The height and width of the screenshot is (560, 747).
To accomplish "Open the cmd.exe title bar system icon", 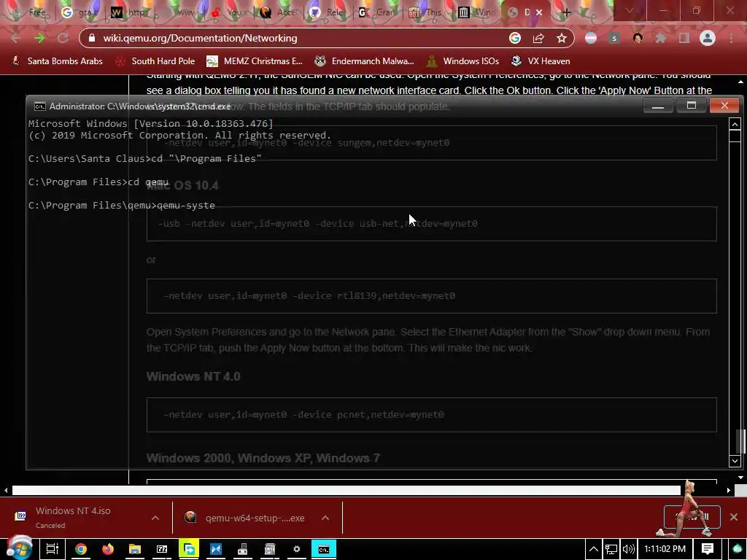I will click(40, 106).
